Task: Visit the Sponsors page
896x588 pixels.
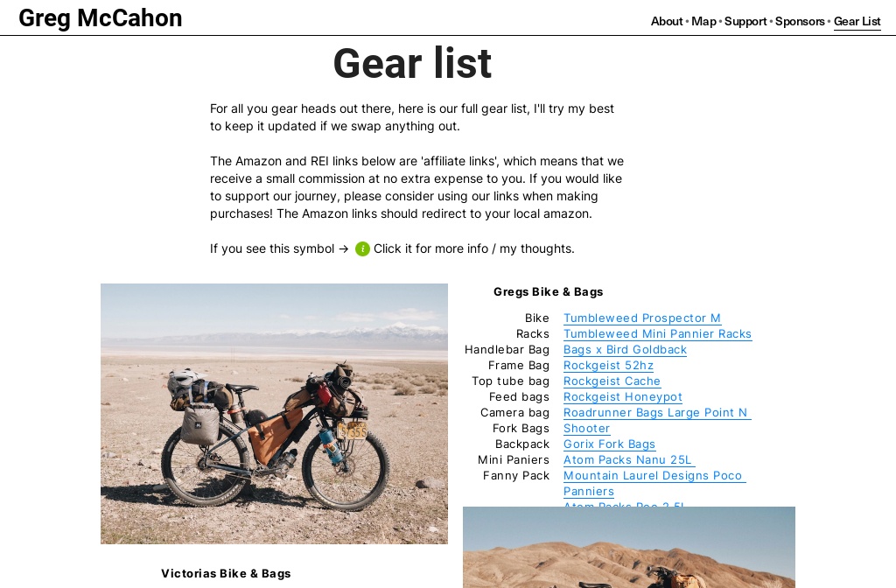Action: point(800,21)
